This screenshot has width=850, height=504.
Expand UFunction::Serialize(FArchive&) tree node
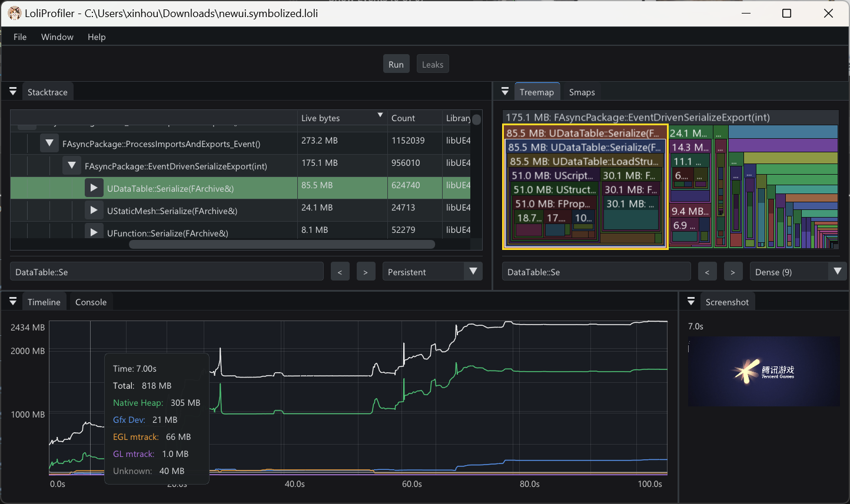[x=94, y=232]
